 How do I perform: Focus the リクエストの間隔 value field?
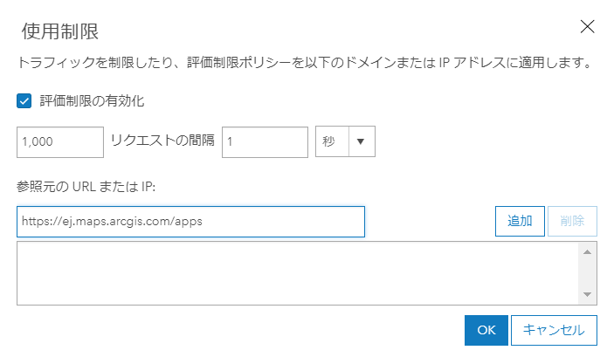tap(265, 142)
